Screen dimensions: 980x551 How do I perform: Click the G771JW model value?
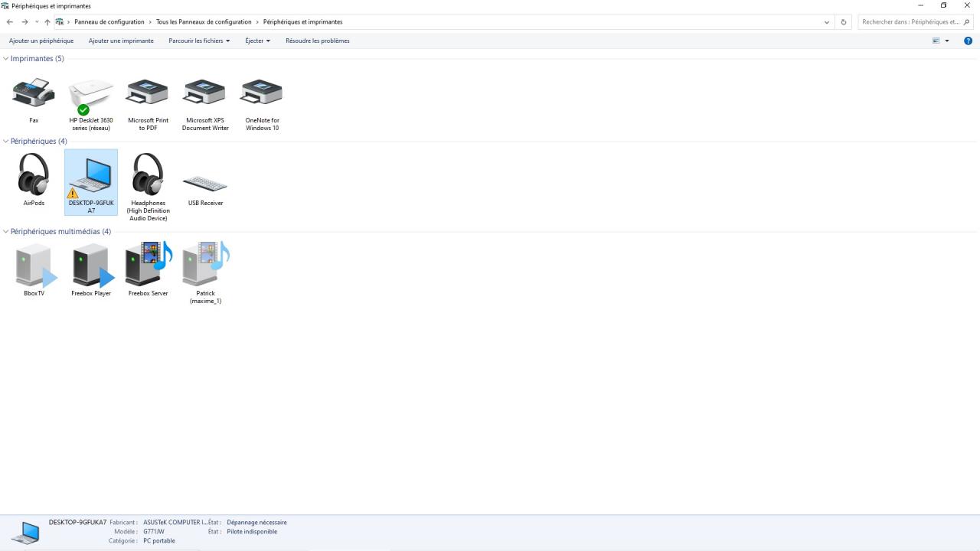[x=154, y=532]
